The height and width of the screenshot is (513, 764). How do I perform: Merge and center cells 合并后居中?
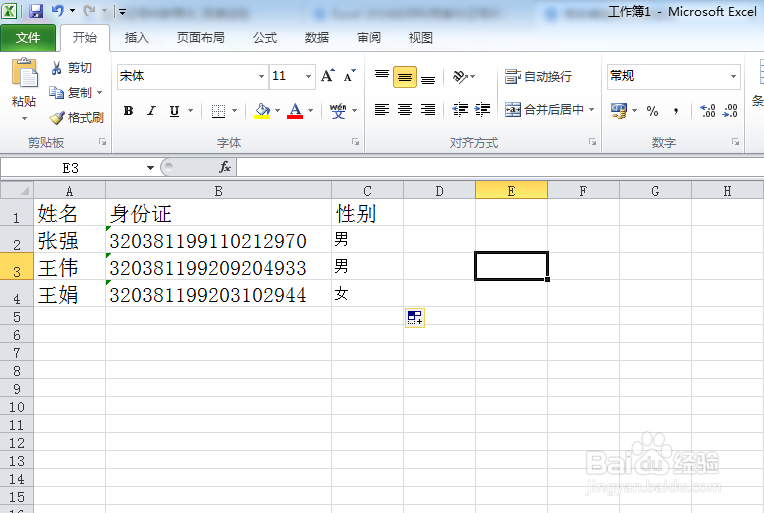544,110
